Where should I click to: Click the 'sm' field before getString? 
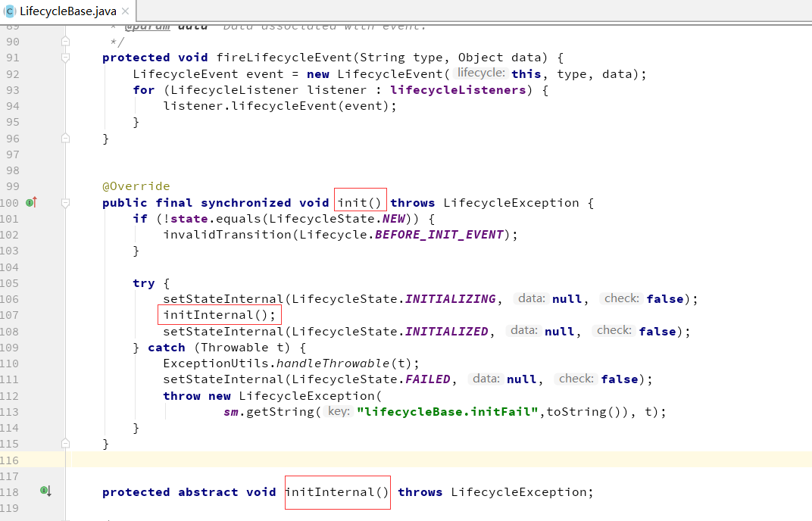(231, 412)
